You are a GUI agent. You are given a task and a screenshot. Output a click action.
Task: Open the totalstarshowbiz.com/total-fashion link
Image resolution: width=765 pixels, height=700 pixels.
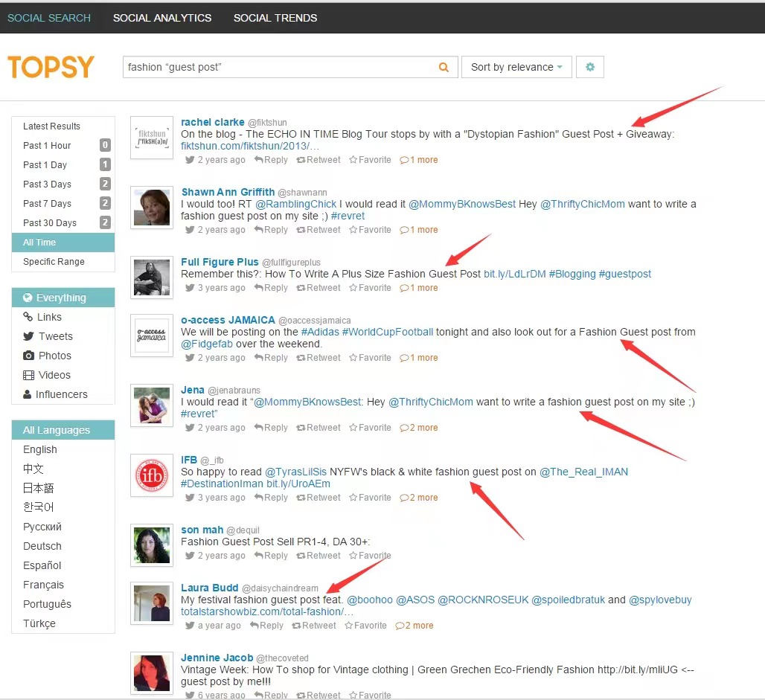coord(267,611)
